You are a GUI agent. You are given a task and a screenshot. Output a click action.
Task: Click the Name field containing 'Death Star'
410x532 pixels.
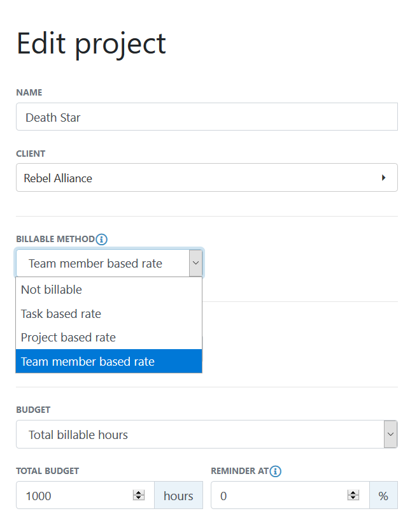coord(127,117)
